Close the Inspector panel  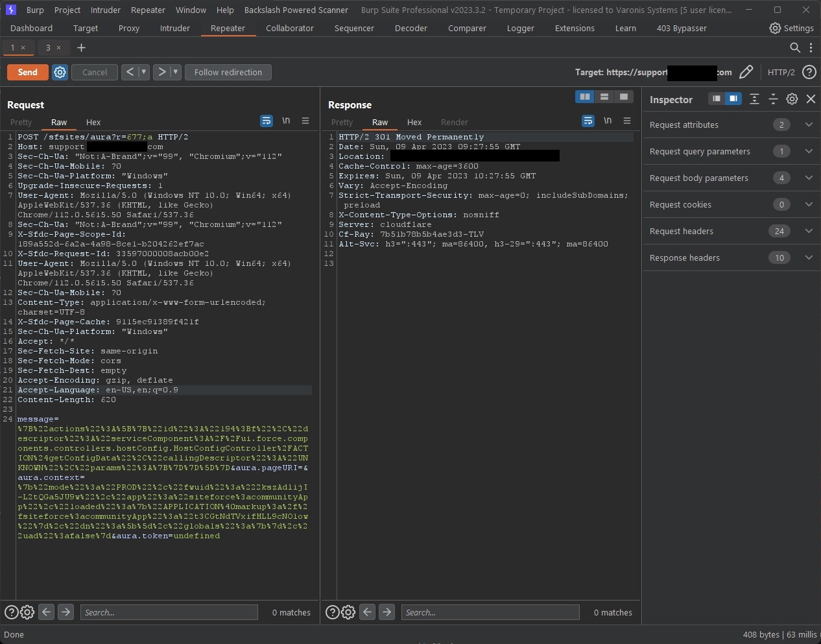(811, 99)
